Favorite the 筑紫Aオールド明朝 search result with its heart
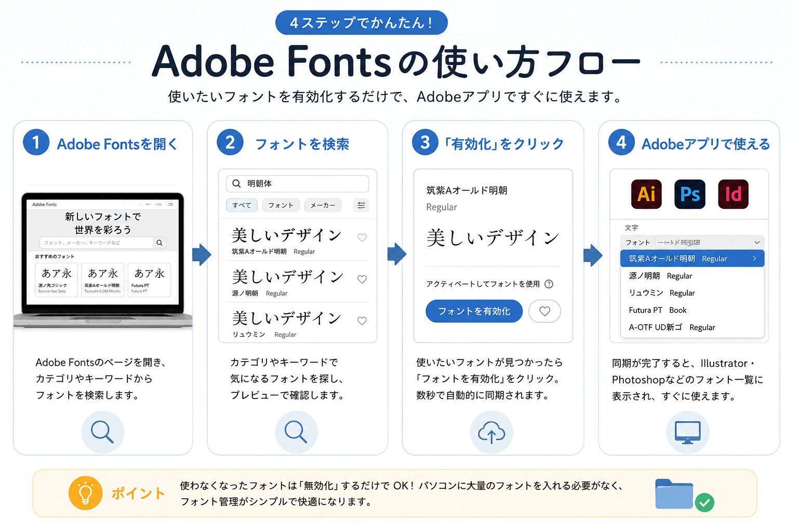This screenshot has height=532, width=798. coord(362,237)
